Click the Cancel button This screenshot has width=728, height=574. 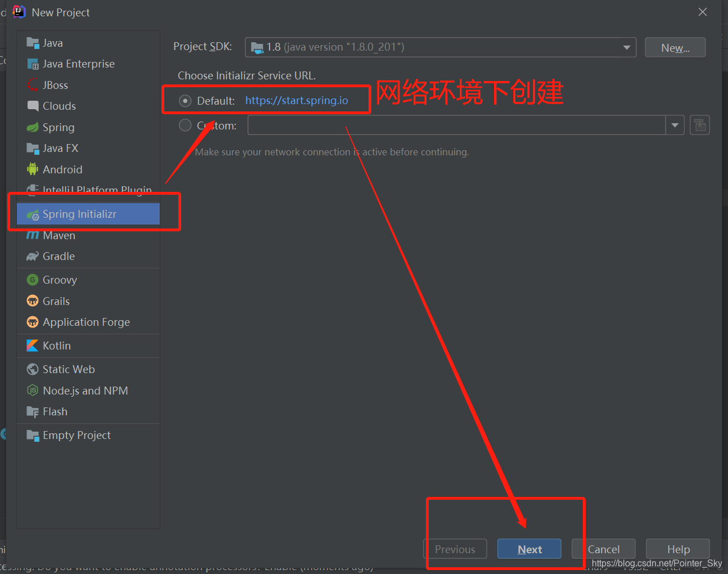pos(604,549)
